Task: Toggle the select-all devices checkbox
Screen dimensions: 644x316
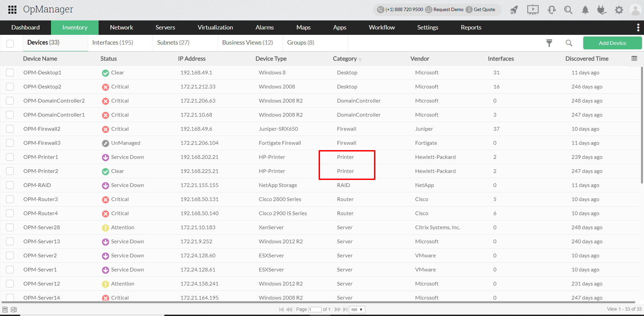Action: (10, 44)
